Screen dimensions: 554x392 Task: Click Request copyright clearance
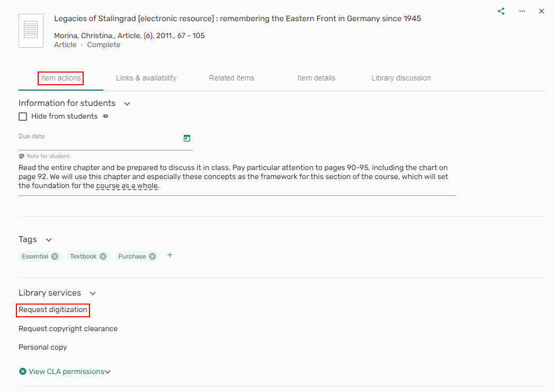click(x=68, y=329)
